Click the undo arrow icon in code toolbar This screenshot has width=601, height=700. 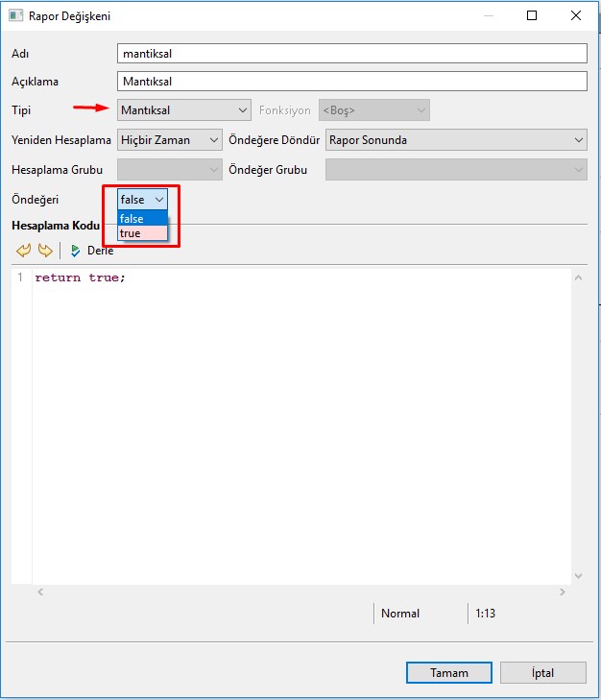[x=24, y=251]
